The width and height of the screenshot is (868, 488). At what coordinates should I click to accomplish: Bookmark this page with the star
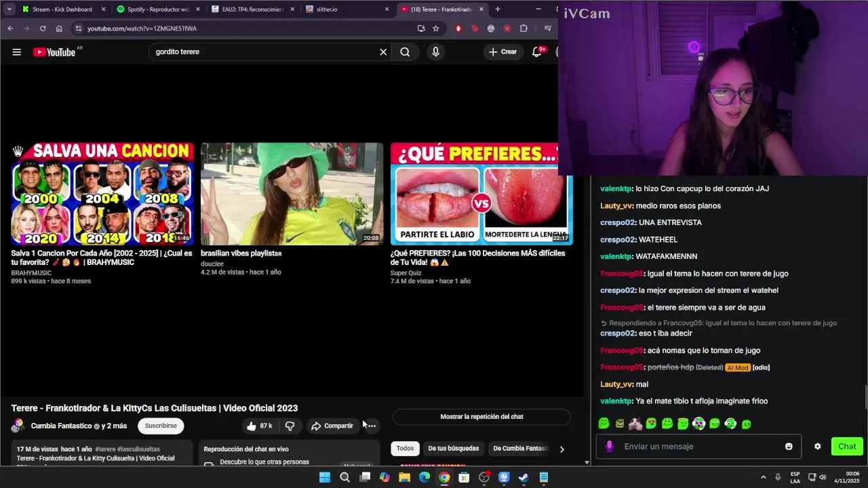[436, 28]
